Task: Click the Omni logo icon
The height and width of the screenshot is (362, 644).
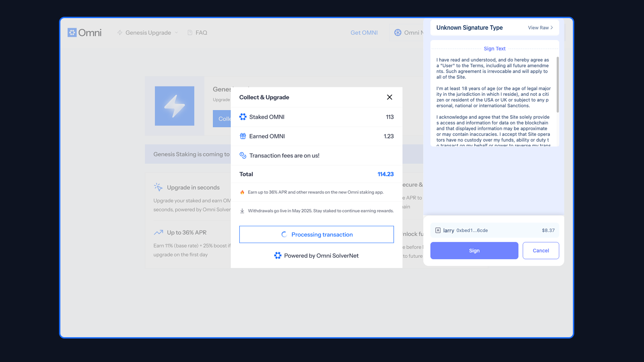Action: click(x=72, y=33)
